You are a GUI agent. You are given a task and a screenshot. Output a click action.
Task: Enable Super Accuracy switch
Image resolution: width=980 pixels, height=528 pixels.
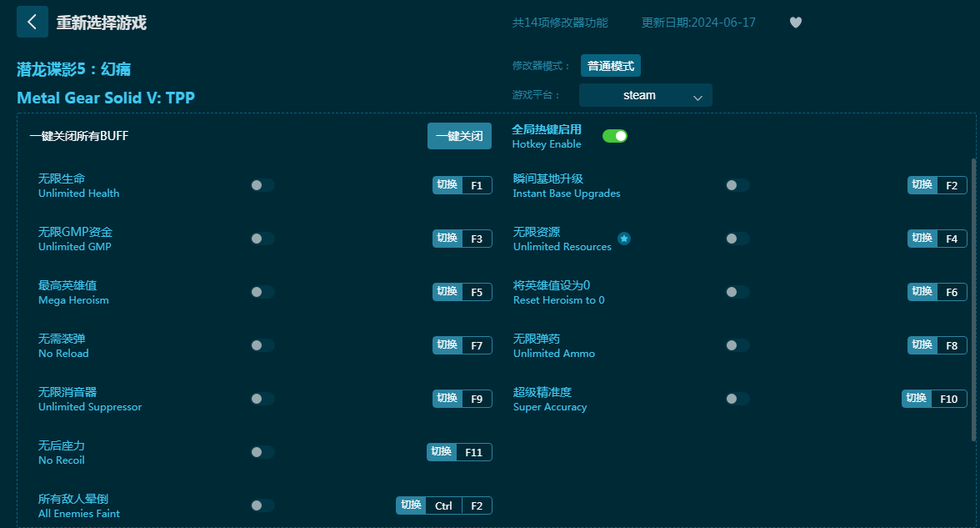click(737, 399)
